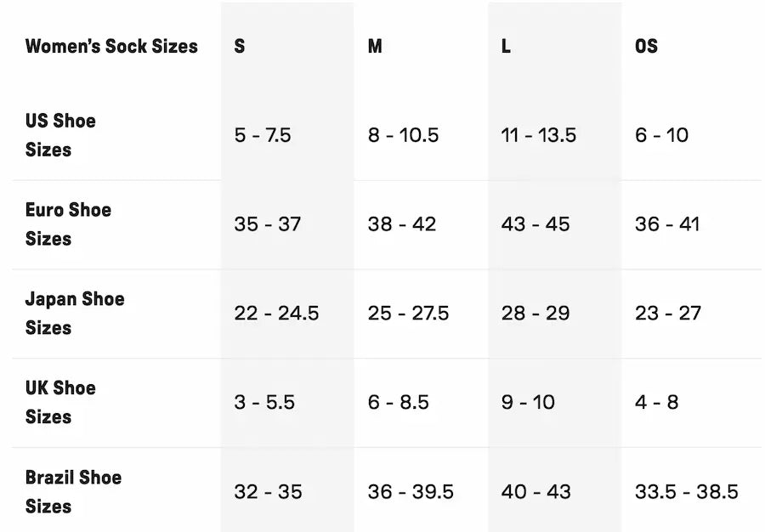Screen dimensions: 765x532
Task: Select the M size column header
Action: 375,46
